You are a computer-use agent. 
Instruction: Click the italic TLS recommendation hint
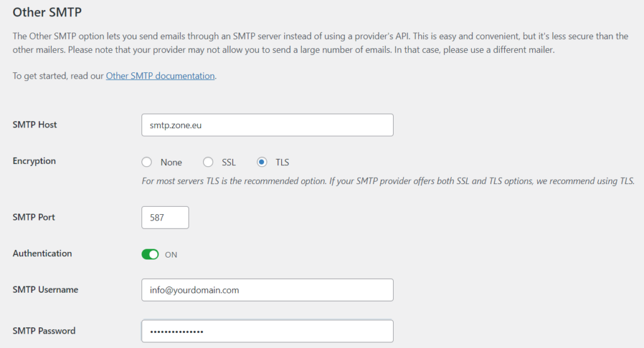[x=387, y=181]
